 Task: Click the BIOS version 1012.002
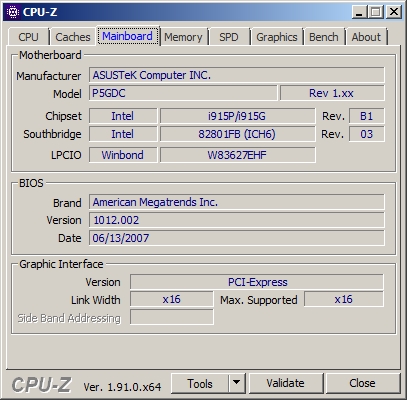[237, 220]
